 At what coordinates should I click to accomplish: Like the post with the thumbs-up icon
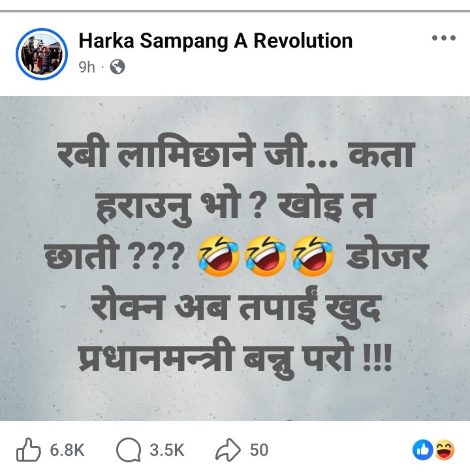coord(28,450)
